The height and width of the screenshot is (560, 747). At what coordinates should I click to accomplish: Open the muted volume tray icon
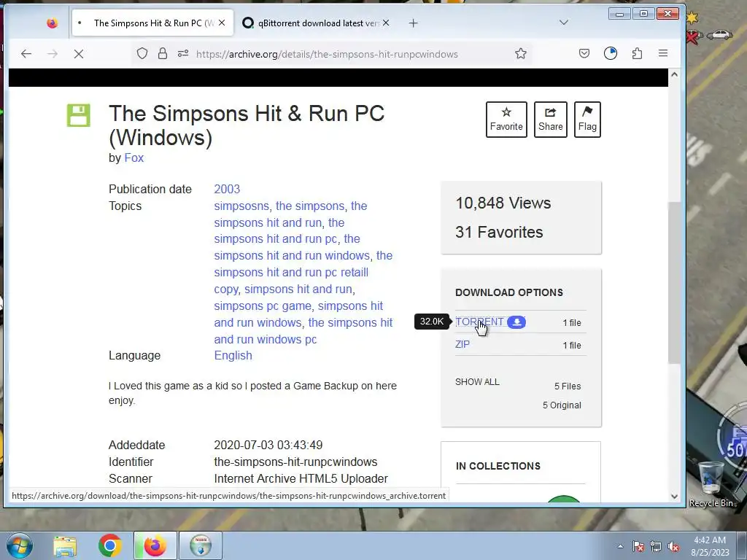click(x=673, y=546)
